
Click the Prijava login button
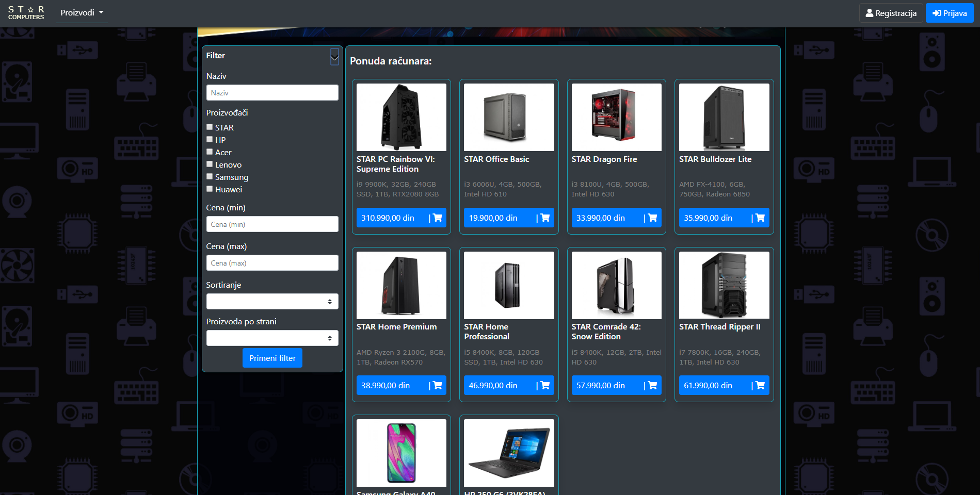pyautogui.click(x=950, y=13)
